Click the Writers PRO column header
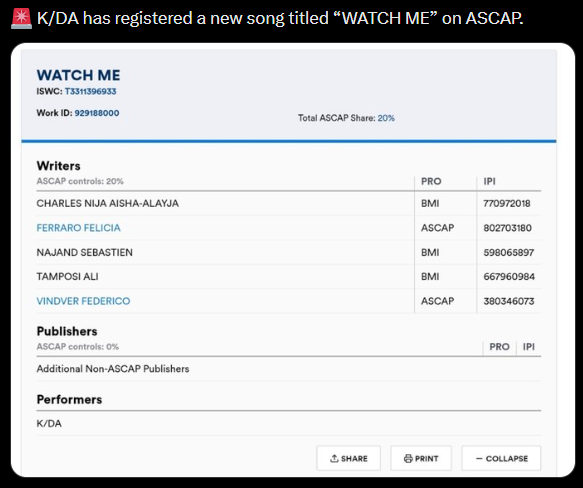The height and width of the screenshot is (488, 583). [431, 181]
